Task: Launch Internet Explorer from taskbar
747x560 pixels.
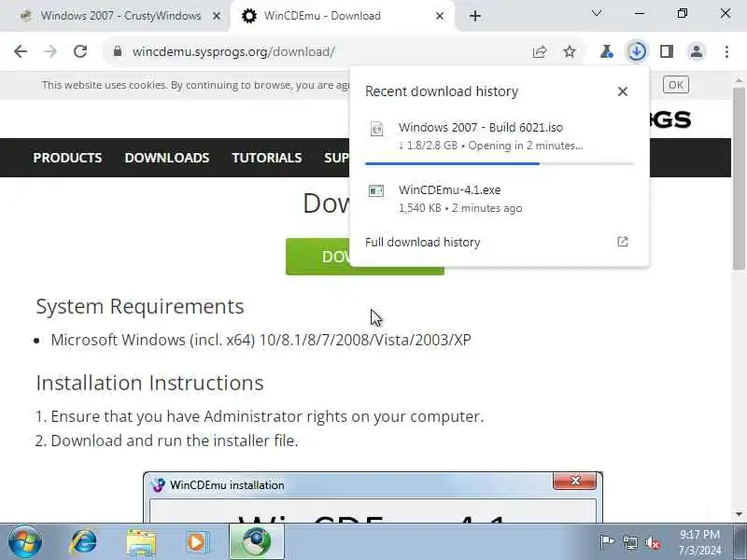Action: pos(83,542)
